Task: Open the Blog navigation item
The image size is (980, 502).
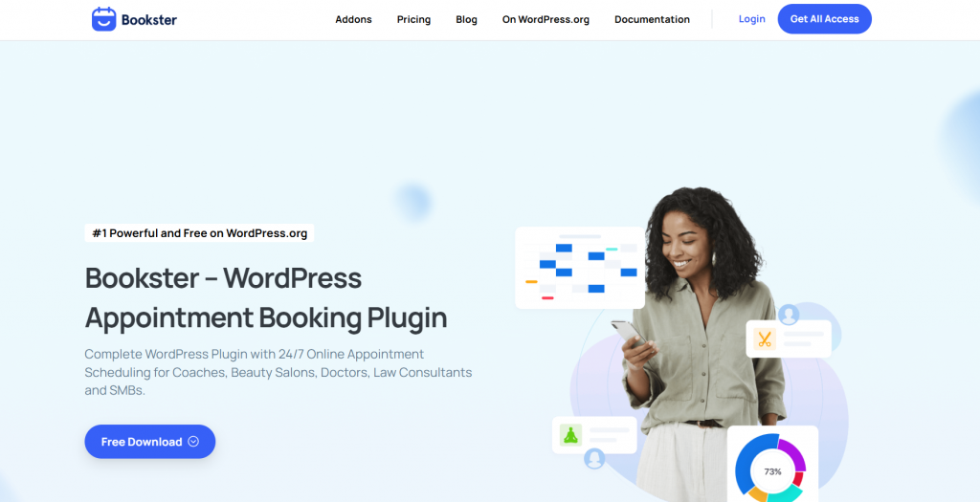Action: [466, 19]
